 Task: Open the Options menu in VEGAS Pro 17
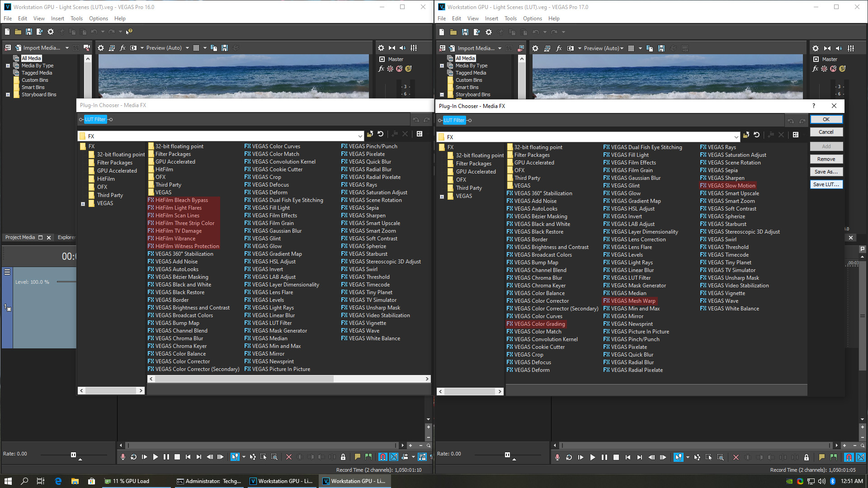533,19
